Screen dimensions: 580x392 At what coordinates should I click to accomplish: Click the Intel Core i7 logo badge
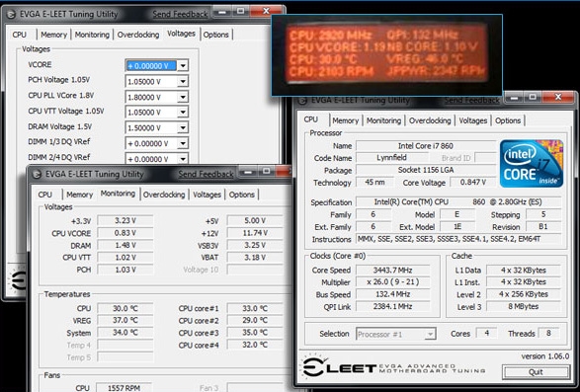(532, 164)
